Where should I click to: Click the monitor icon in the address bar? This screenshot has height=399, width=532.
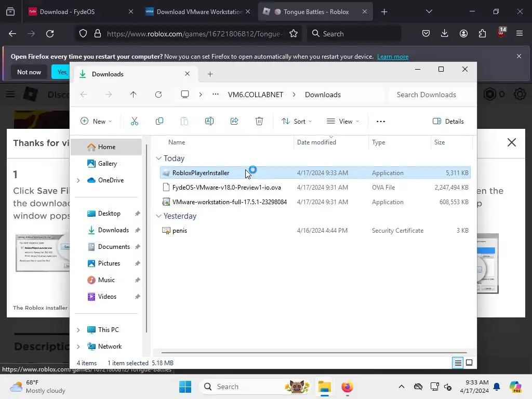pyautogui.click(x=185, y=95)
